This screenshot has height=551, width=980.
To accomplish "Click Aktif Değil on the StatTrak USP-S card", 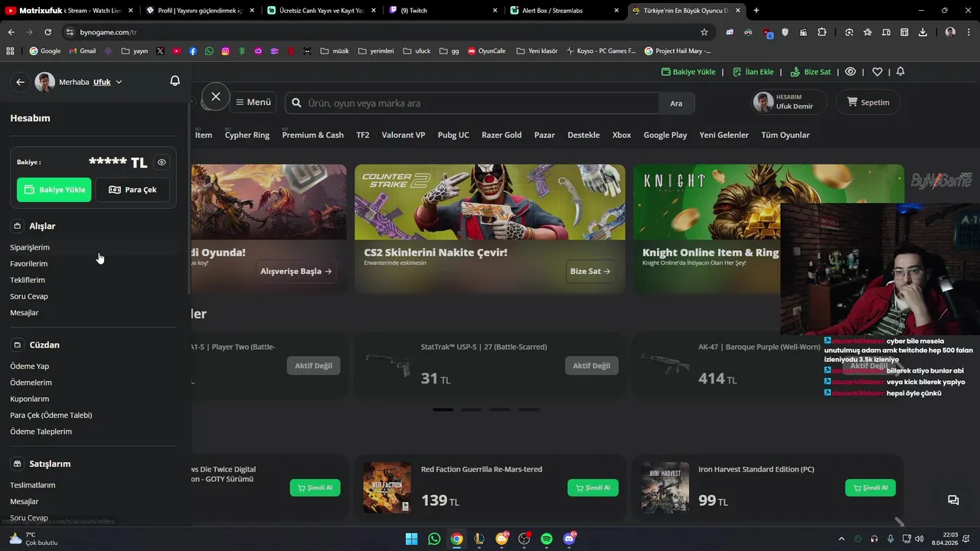I will point(592,366).
